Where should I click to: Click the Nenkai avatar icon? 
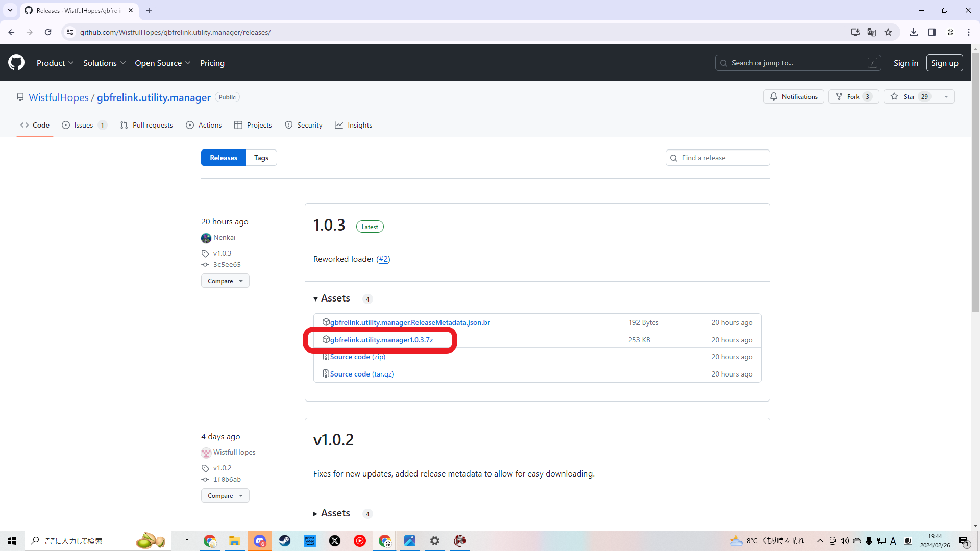[x=206, y=238]
